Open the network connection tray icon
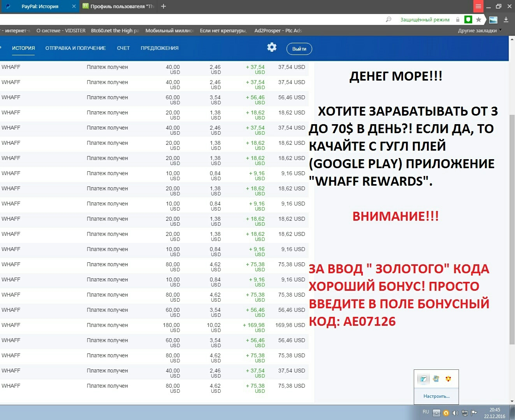The image size is (515, 420). (x=464, y=413)
